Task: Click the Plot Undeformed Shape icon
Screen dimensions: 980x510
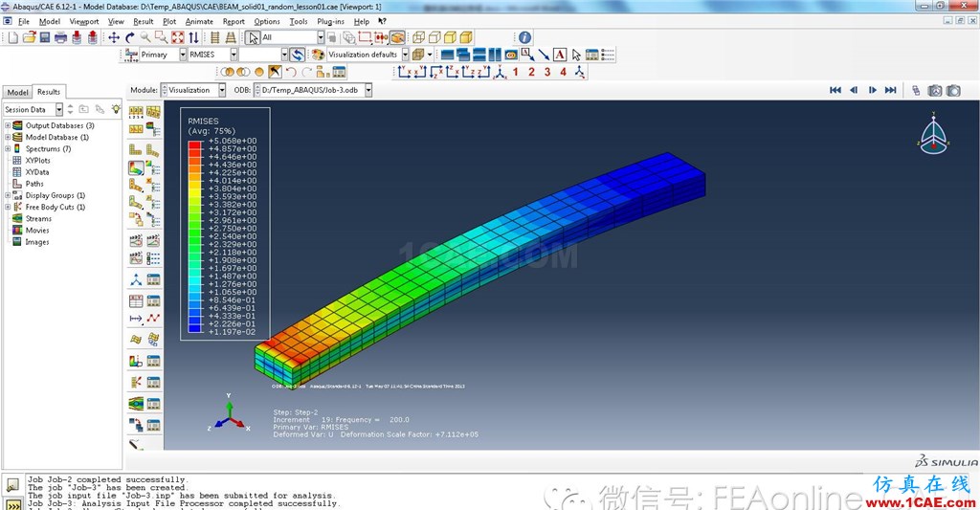Action: coord(135,149)
